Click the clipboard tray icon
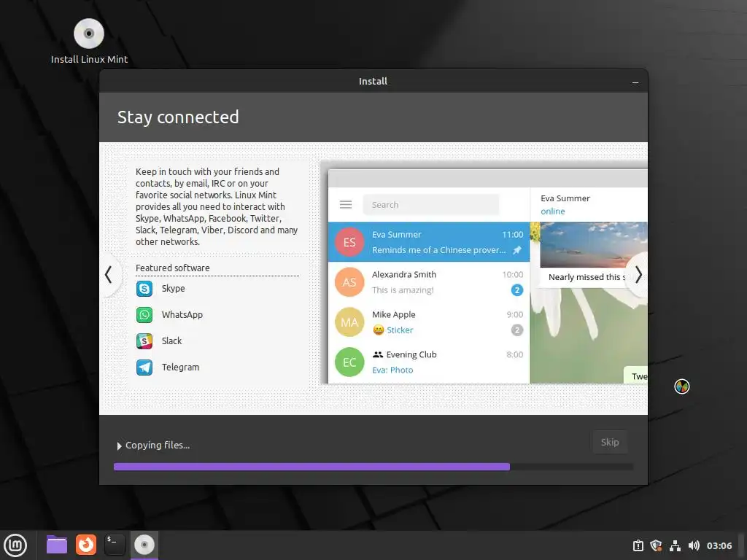 (x=638, y=545)
